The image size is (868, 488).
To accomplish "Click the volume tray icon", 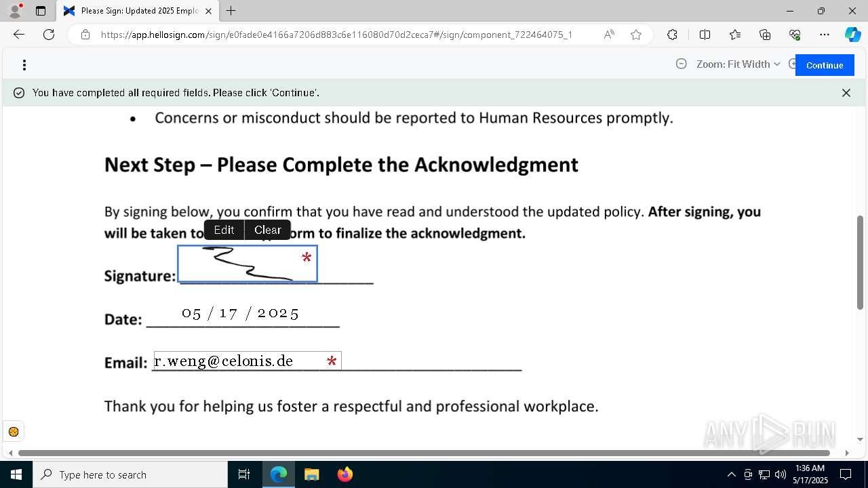I will (781, 474).
